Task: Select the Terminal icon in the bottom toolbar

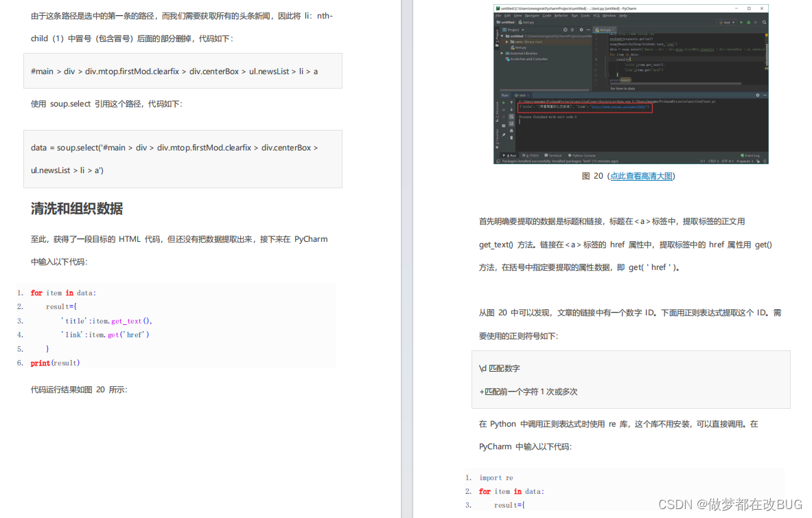Action: click(553, 155)
